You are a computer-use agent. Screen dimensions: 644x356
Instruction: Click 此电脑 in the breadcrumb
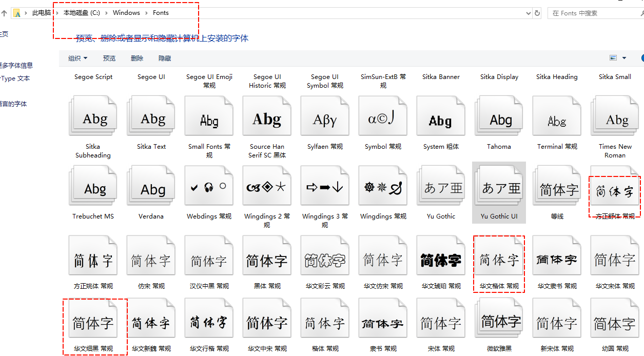(42, 13)
